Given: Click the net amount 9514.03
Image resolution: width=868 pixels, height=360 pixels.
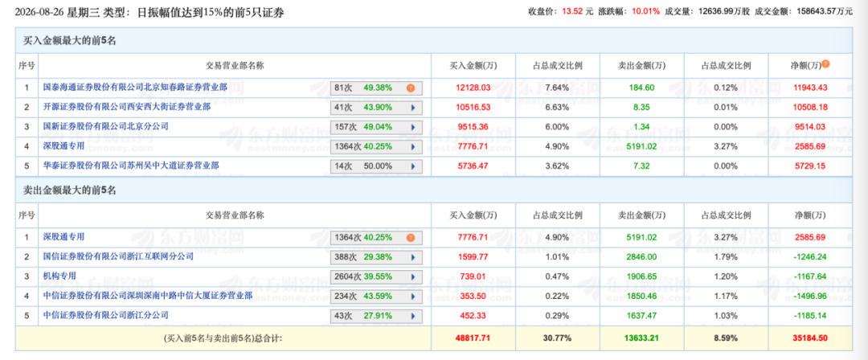Looking at the screenshot, I should [x=810, y=127].
